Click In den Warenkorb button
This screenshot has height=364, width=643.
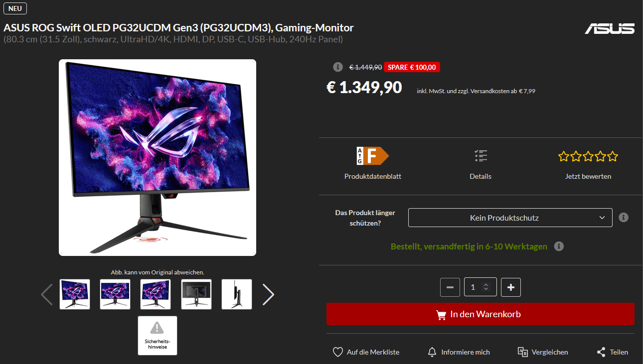[481, 314]
